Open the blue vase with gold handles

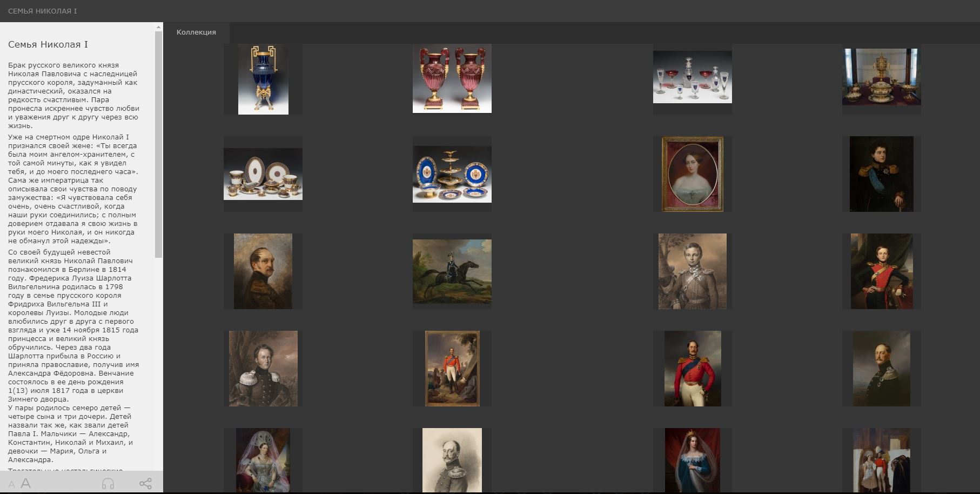pyautogui.click(x=263, y=79)
